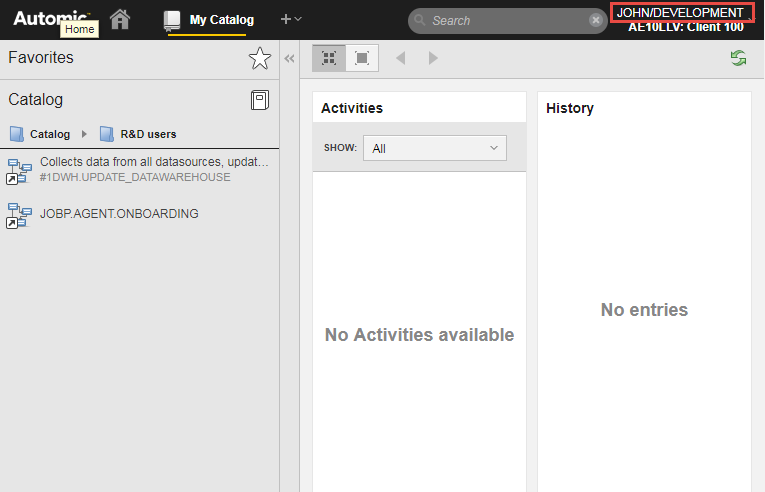765x492 pixels.
Task: Open the JOHN/DEVELOPMENT user menu
Action: click(x=682, y=13)
